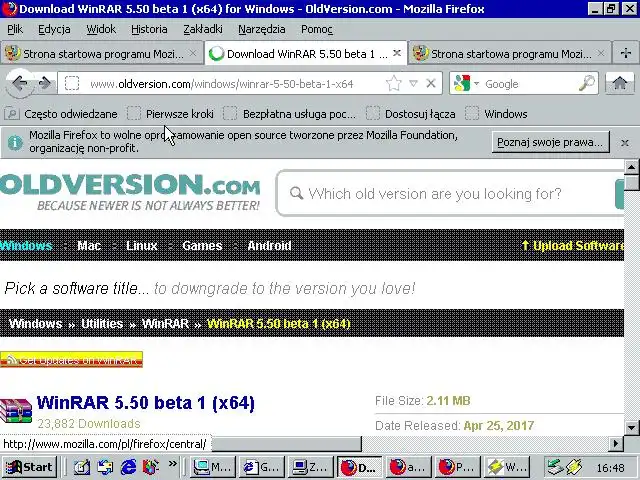Screen dimensions: 640x480
Task: Click vertical scrollbar up arrow
Action: pos(631,167)
